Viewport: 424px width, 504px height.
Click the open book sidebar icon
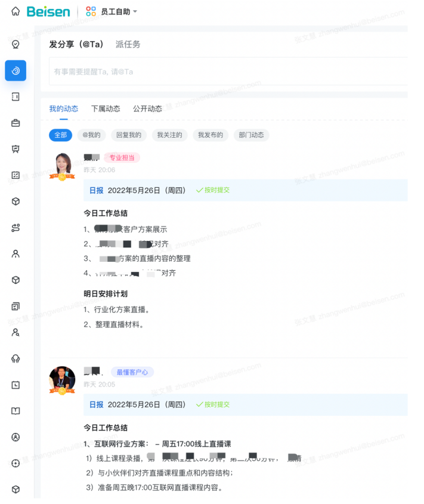pos(16,411)
